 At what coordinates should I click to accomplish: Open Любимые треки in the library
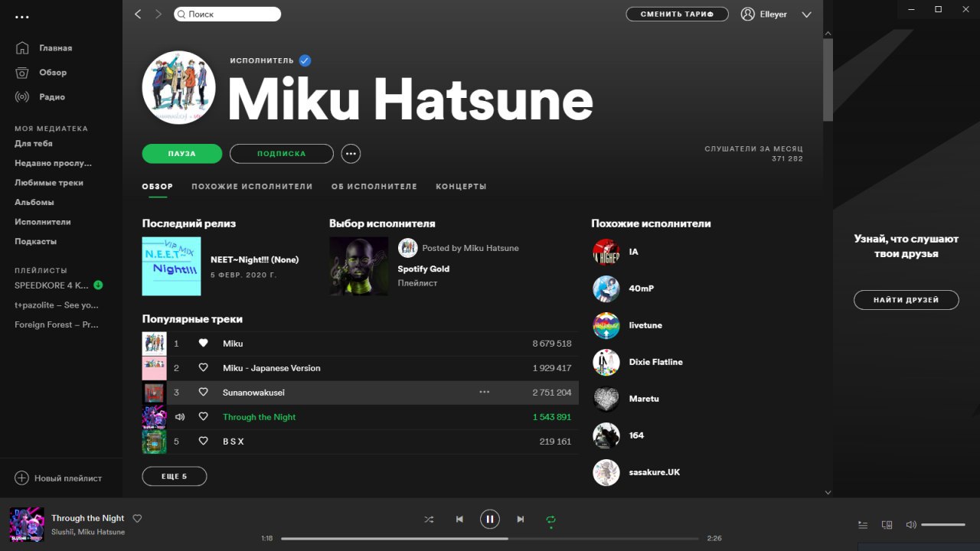click(49, 183)
